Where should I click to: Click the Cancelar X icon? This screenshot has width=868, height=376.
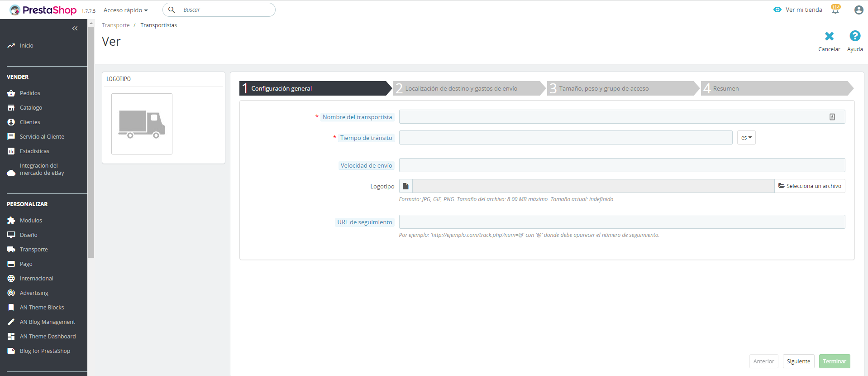pos(829,36)
